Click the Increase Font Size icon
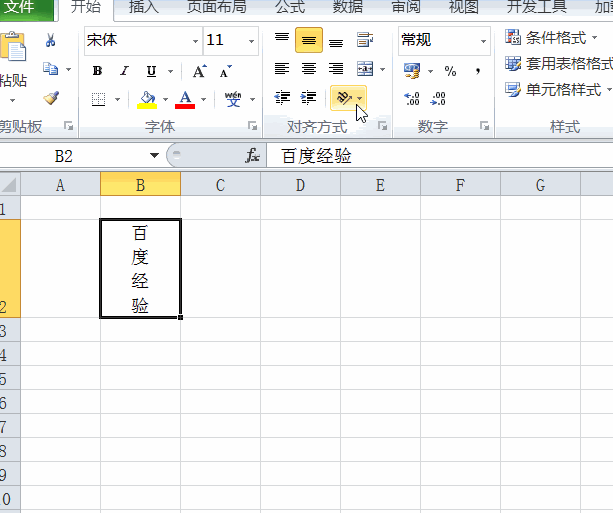This screenshot has width=613, height=513. [200, 71]
